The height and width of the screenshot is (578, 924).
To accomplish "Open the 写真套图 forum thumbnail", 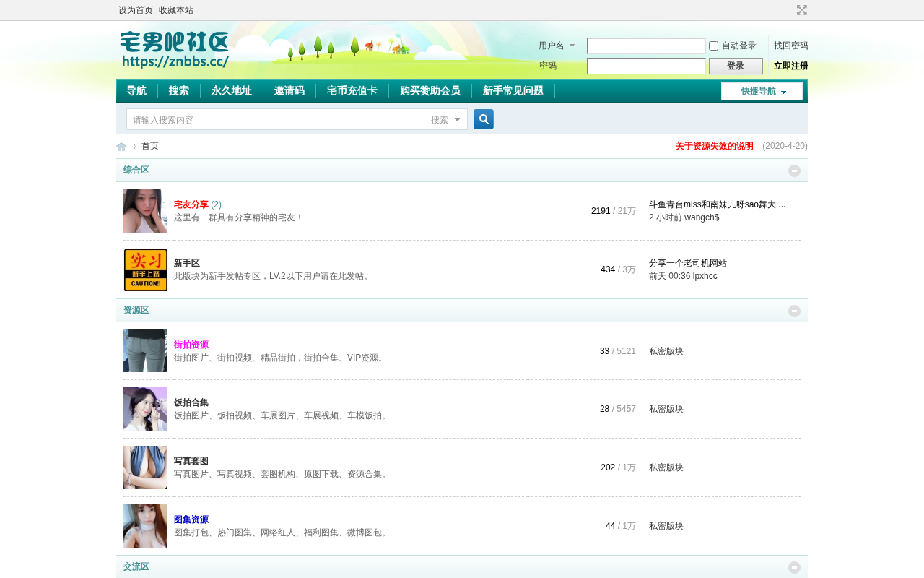I will pos(145,467).
